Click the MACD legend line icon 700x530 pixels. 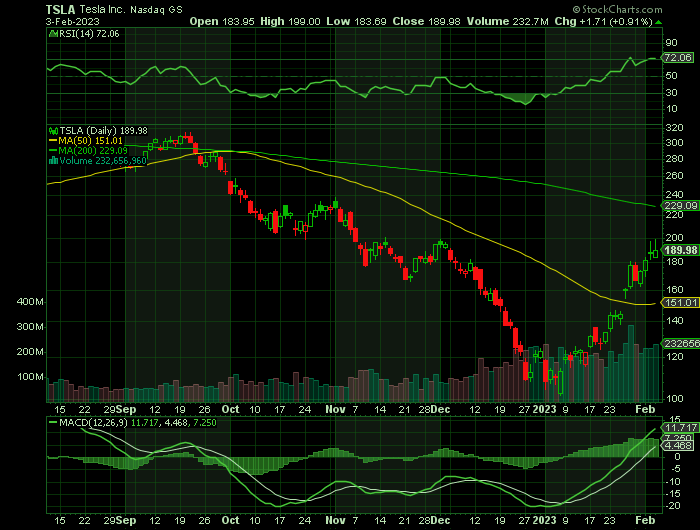[x=53, y=422]
